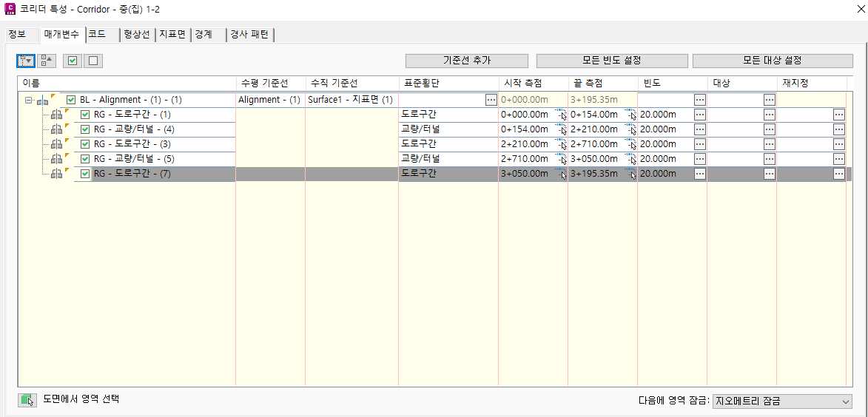Click the Civil 3D app icon in title bar
868x417 pixels.
click(x=10, y=9)
